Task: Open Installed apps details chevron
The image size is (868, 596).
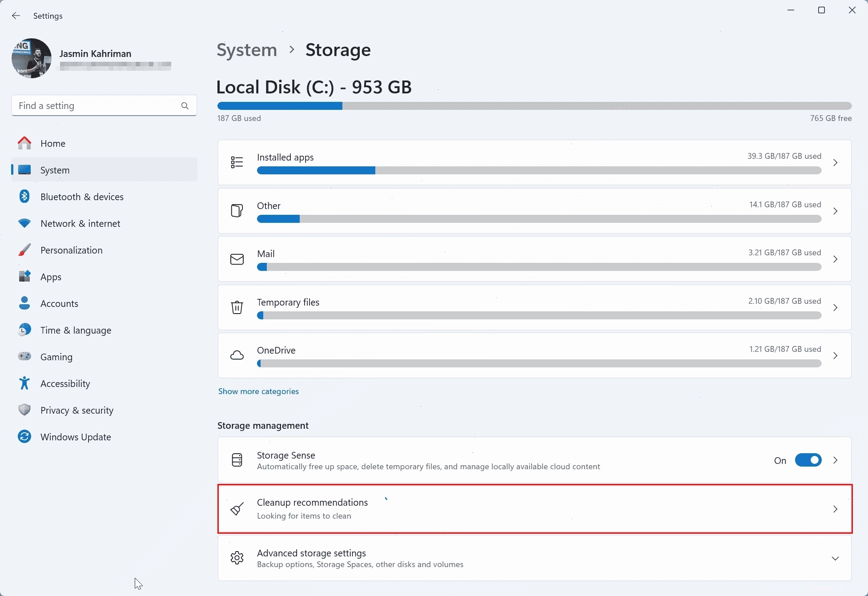Action: point(836,163)
